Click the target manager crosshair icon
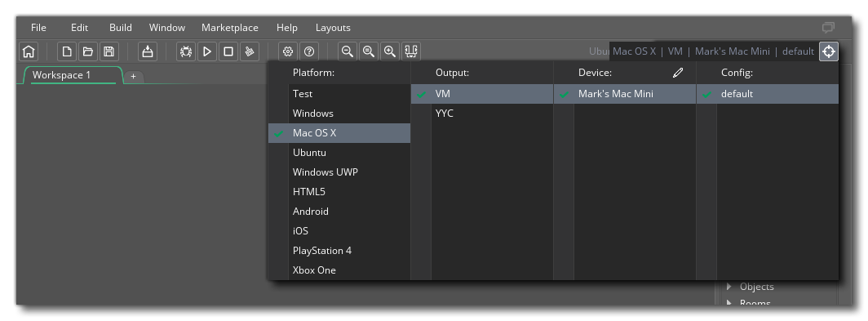The height and width of the screenshot is (321, 868). 829,51
